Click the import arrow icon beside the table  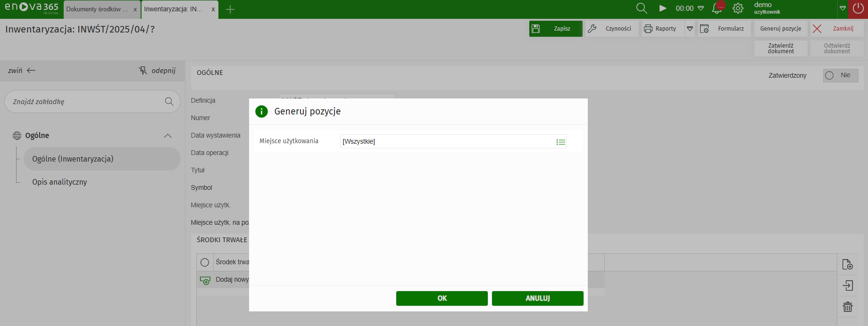coord(848,285)
